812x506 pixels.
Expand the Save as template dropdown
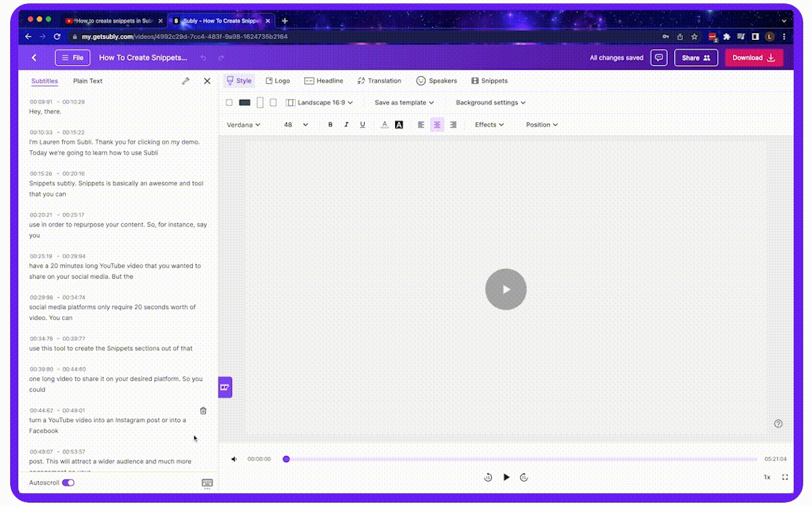click(x=404, y=103)
